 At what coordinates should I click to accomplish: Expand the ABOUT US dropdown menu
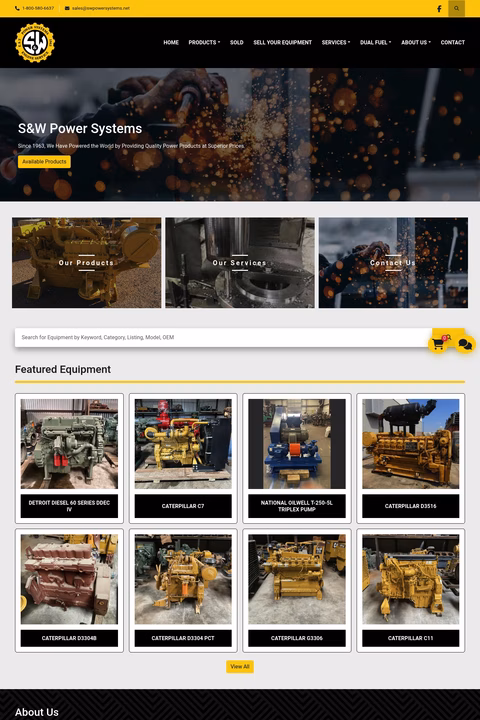(416, 42)
